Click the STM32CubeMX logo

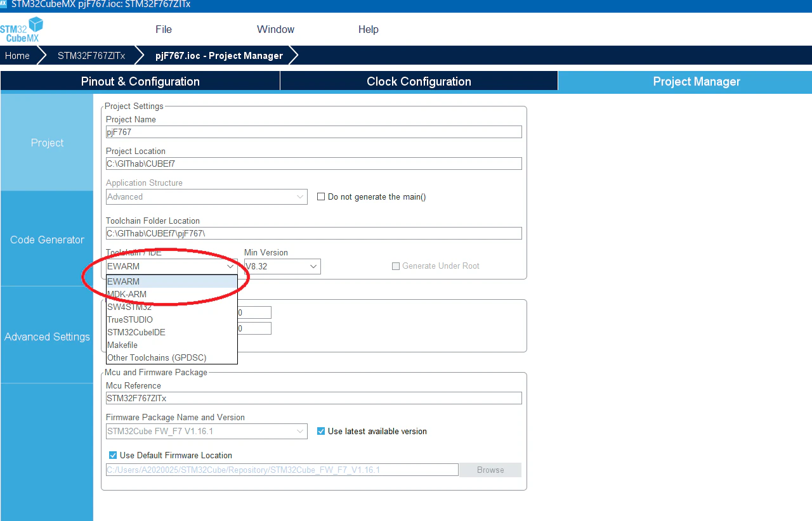(x=22, y=30)
